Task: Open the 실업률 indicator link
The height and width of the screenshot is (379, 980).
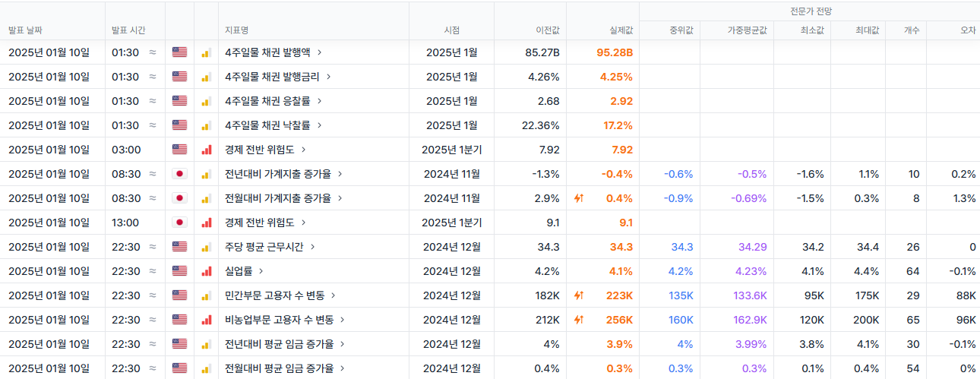Action: pos(239,271)
